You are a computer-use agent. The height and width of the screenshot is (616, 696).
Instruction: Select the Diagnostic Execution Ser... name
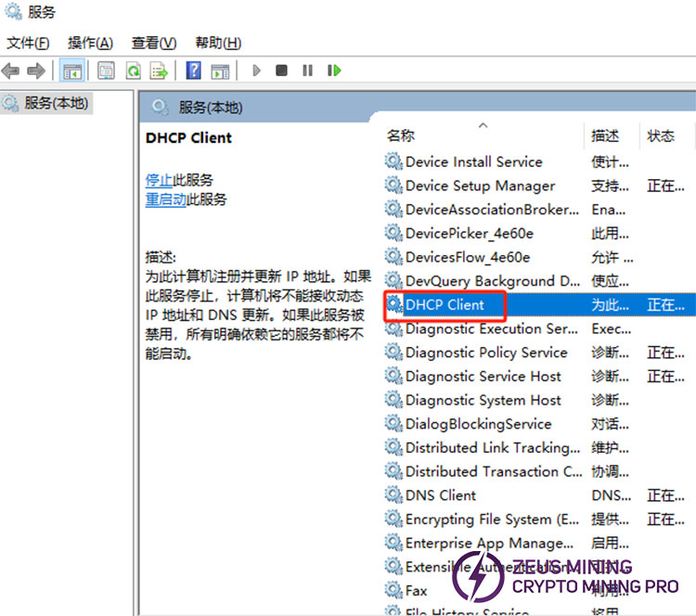(x=491, y=328)
